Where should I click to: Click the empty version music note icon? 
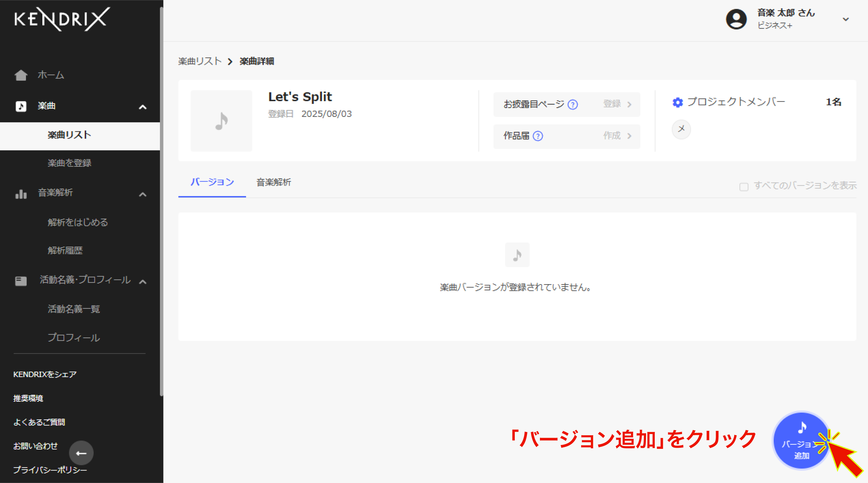pyautogui.click(x=517, y=255)
